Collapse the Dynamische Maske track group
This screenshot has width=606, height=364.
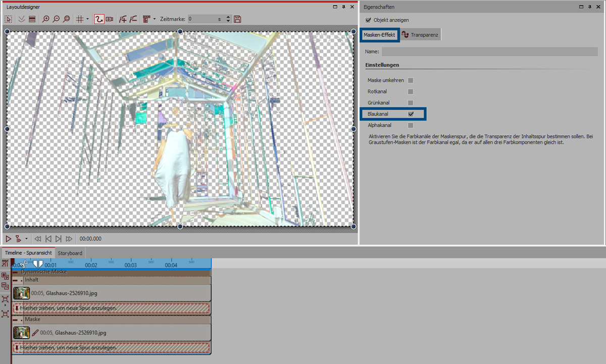[16, 272]
